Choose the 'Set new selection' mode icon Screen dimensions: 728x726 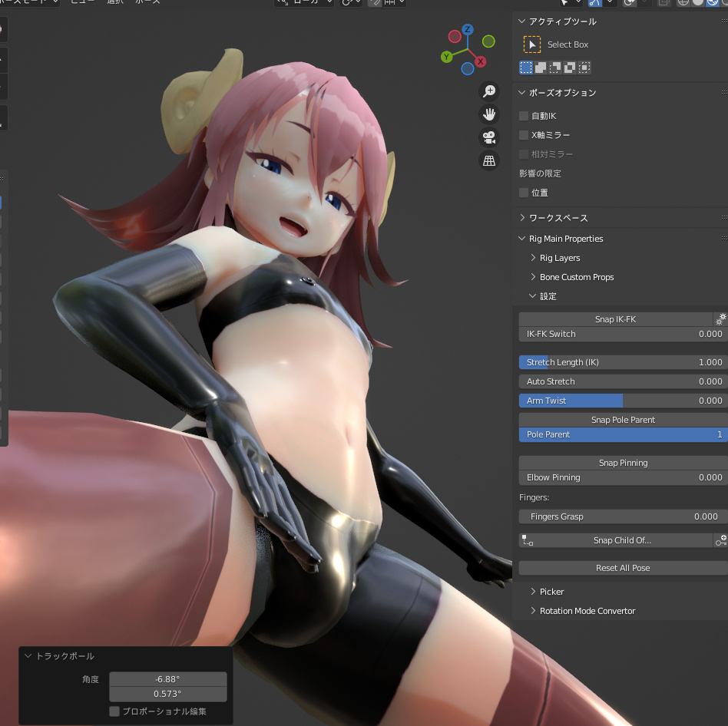tap(526, 68)
